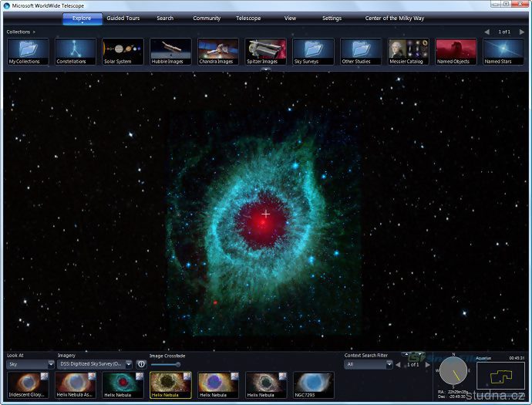Switch to the Explore tab
532x405 pixels.
point(82,19)
